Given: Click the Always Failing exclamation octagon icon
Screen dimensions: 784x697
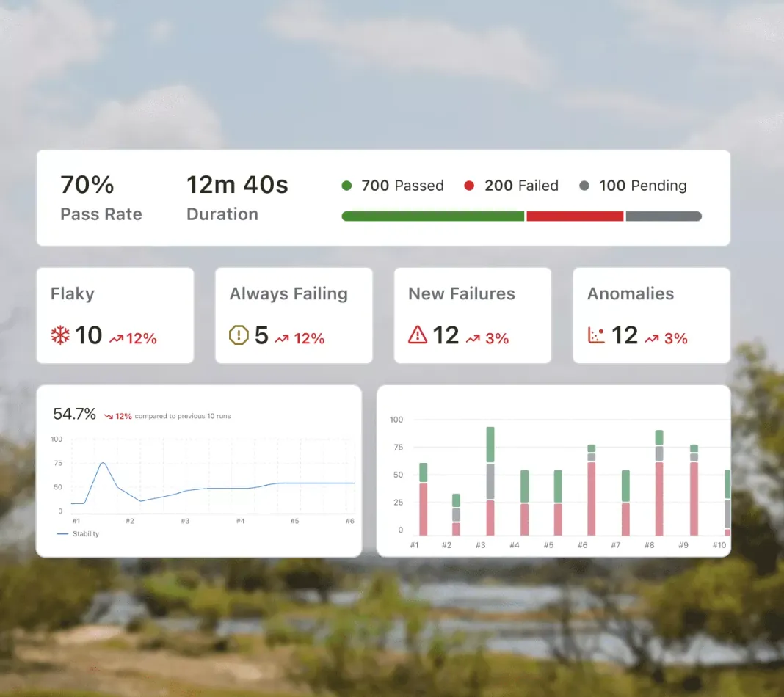Looking at the screenshot, I should 239,335.
